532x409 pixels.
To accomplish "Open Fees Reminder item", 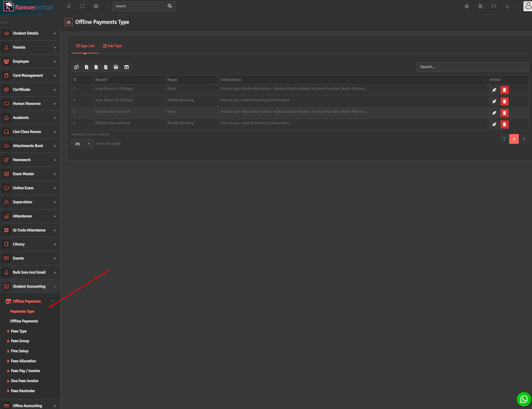I will [x=23, y=391].
